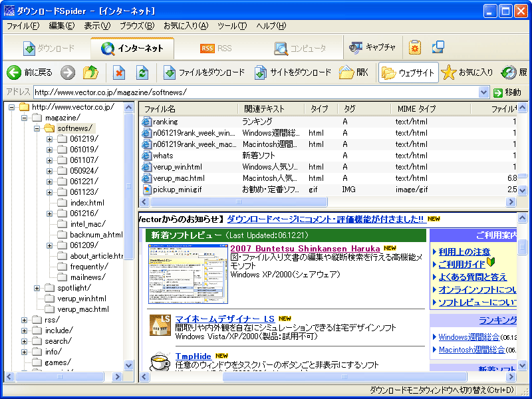Select intel_mac/ in the tree
The width and height of the screenshot is (532, 399).
[x=88, y=224]
